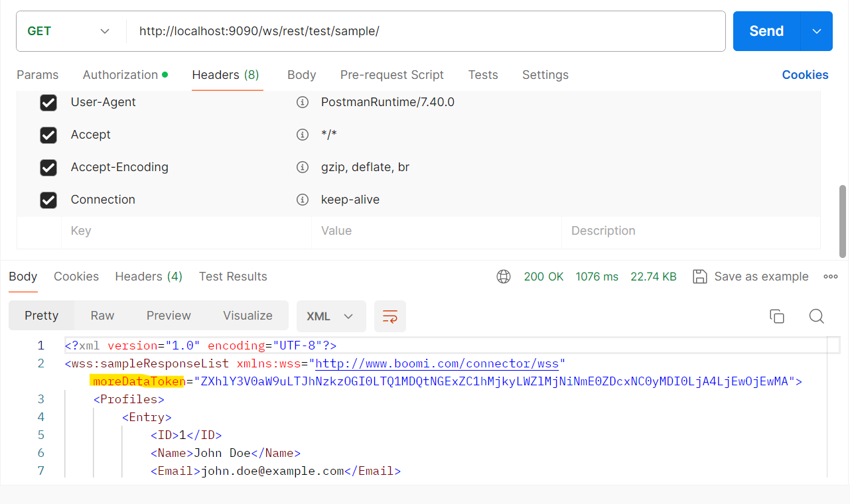Open the response search magnifier icon
Viewport: 850px width, 504px height.
pos(816,316)
